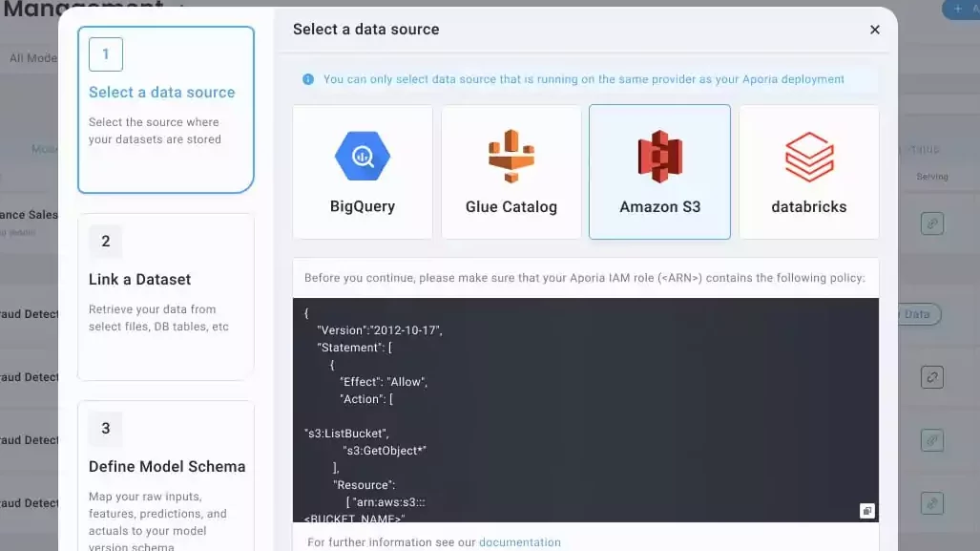Click the link icon in the Sales model row

(x=932, y=223)
